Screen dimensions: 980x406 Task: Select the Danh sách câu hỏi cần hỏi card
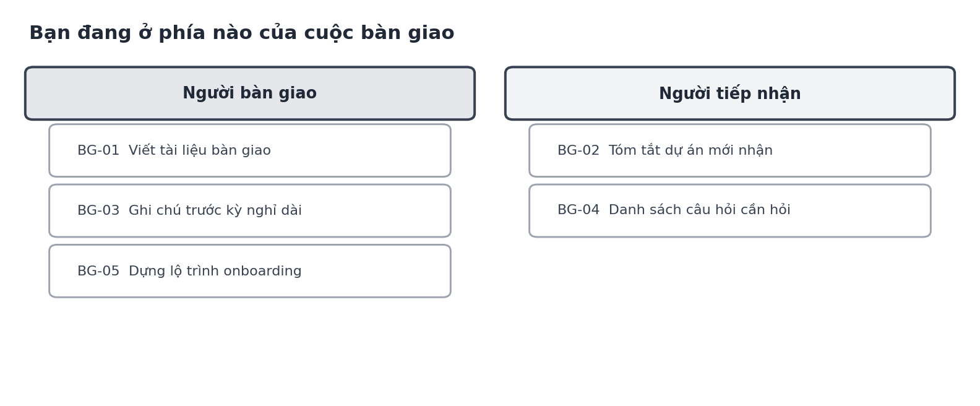(730, 210)
